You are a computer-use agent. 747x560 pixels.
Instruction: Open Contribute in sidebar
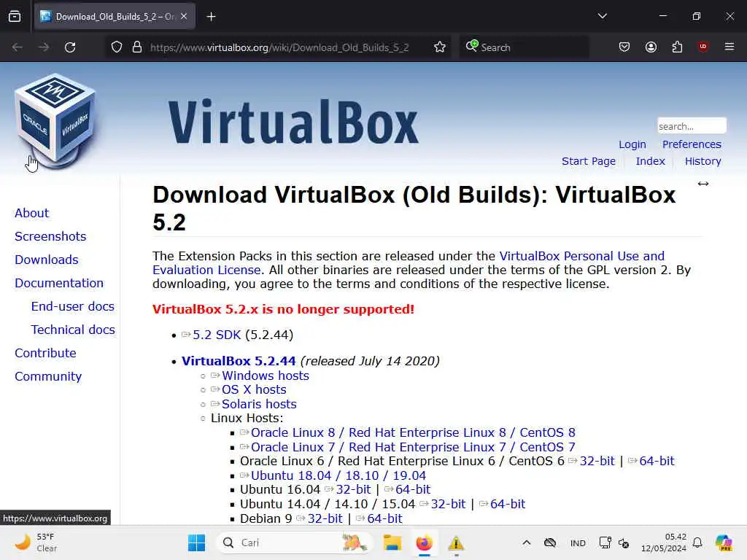46,353
